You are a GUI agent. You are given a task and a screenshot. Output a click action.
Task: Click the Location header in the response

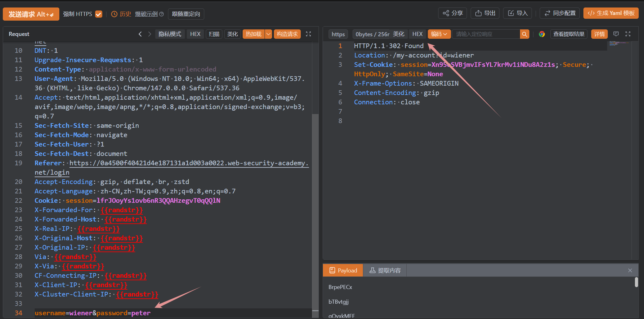coord(414,55)
